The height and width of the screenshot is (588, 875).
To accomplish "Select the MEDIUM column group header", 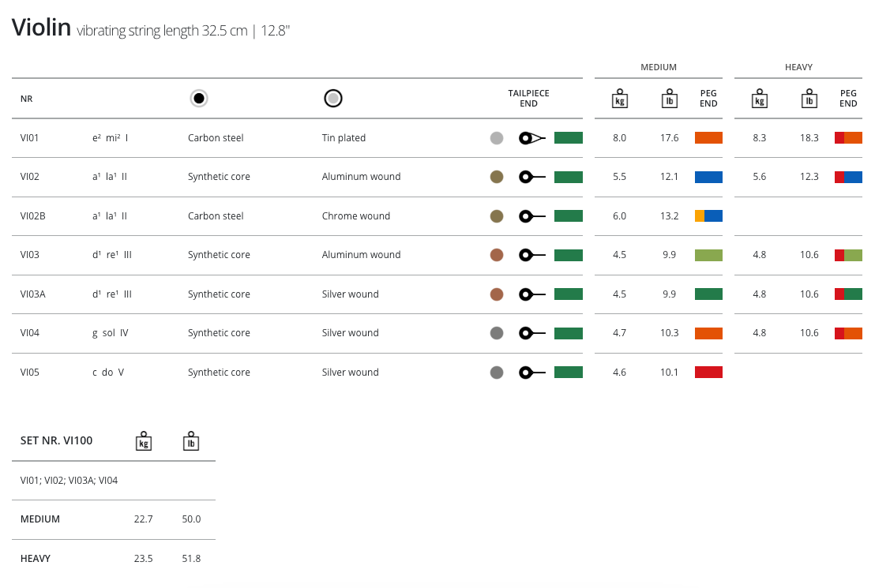I will click(659, 68).
